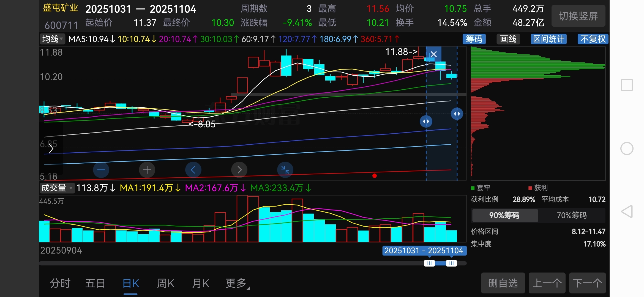Click the zoom-out minus circle icon
The image size is (644, 297).
[x=101, y=170]
